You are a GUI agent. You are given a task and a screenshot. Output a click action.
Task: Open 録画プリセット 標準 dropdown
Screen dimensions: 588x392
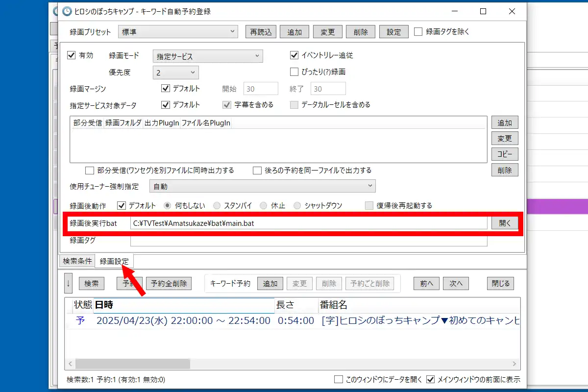pyautogui.click(x=178, y=32)
